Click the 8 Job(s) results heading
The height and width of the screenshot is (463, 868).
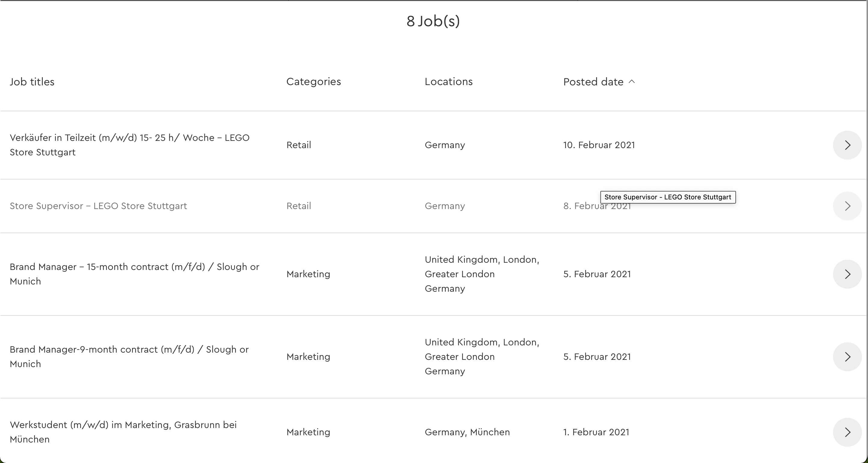tap(433, 21)
